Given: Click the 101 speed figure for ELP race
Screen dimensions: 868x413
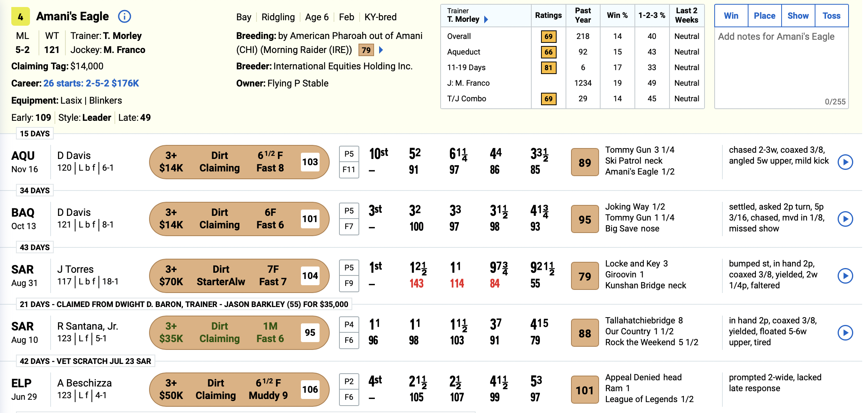Looking at the screenshot, I should [585, 390].
